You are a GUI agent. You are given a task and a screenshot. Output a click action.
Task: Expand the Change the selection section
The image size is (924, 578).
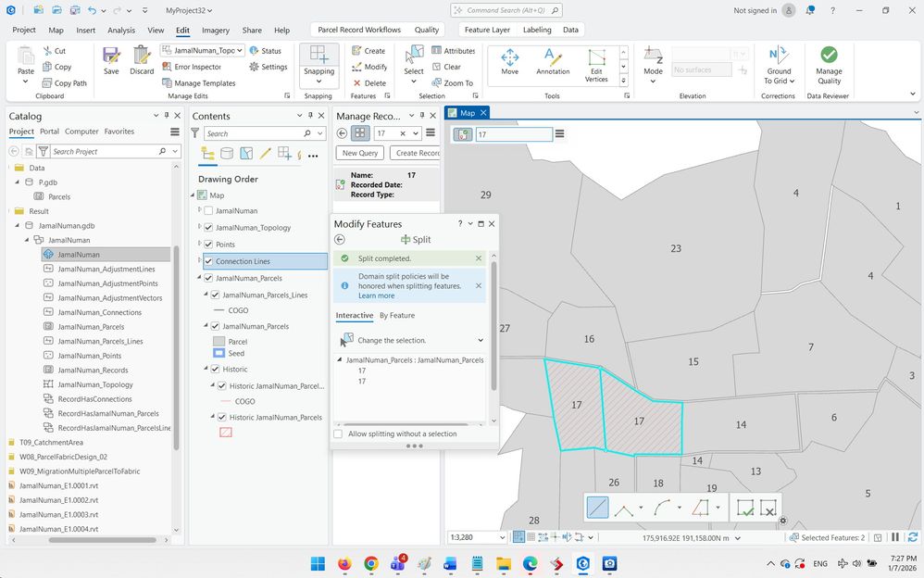[480, 340]
